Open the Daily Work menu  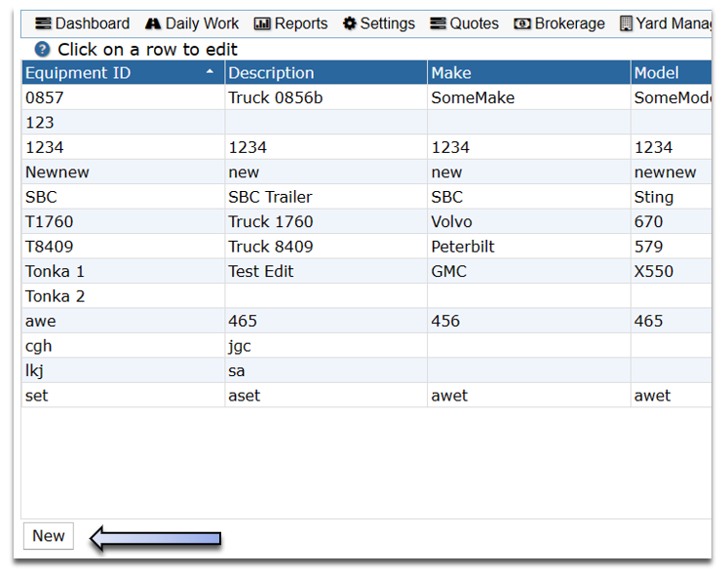point(192,23)
